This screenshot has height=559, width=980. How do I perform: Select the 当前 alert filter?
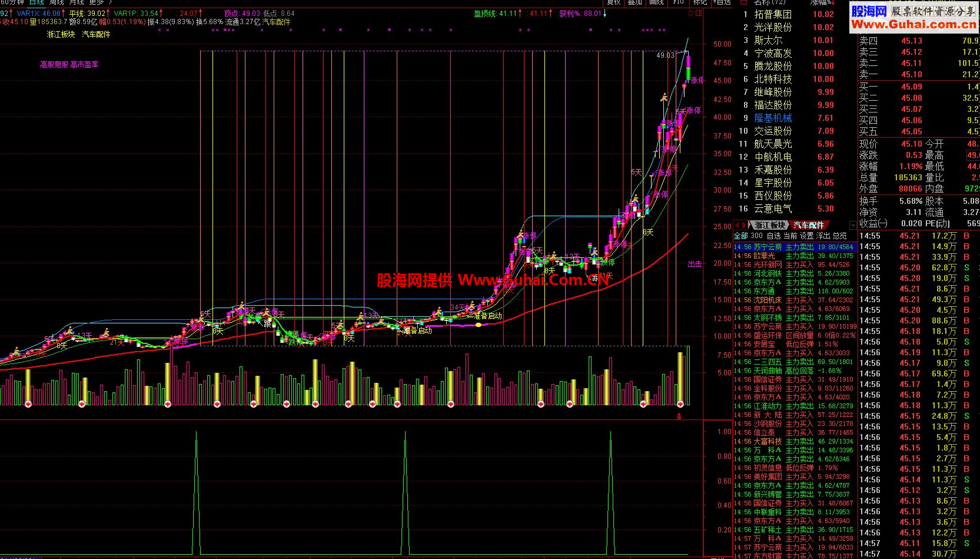click(x=790, y=236)
